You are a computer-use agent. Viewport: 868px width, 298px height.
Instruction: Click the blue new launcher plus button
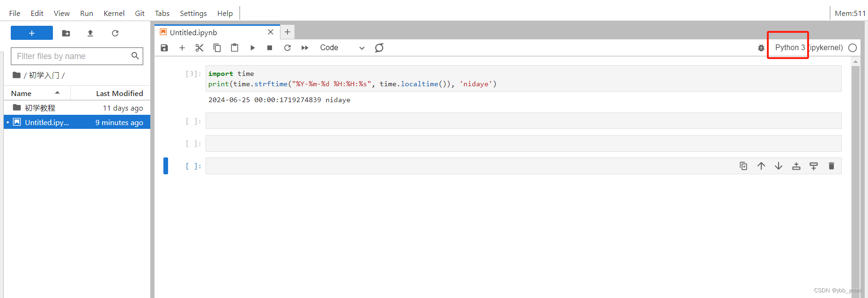(32, 33)
